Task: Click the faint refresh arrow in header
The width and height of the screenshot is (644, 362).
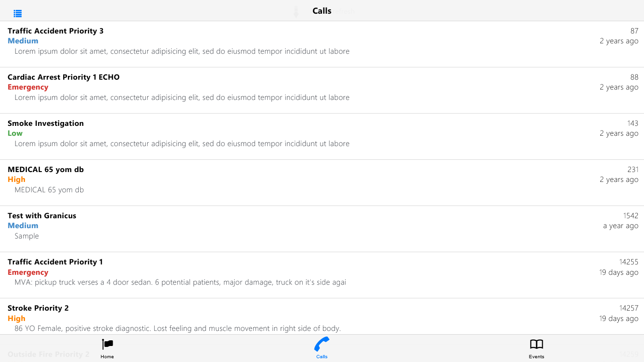Action: tap(296, 12)
